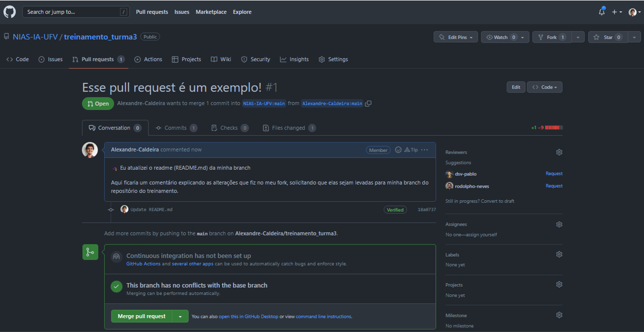The height and width of the screenshot is (332, 644).
Task: Open the Assignees gear settings
Action: tap(559, 224)
